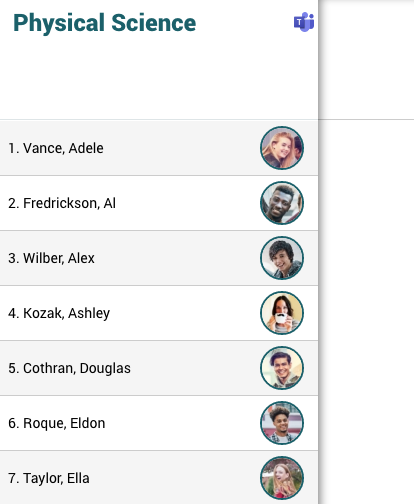The width and height of the screenshot is (414, 504).
Task: Click Douglas Cothran's profile picture
Action: (x=282, y=368)
